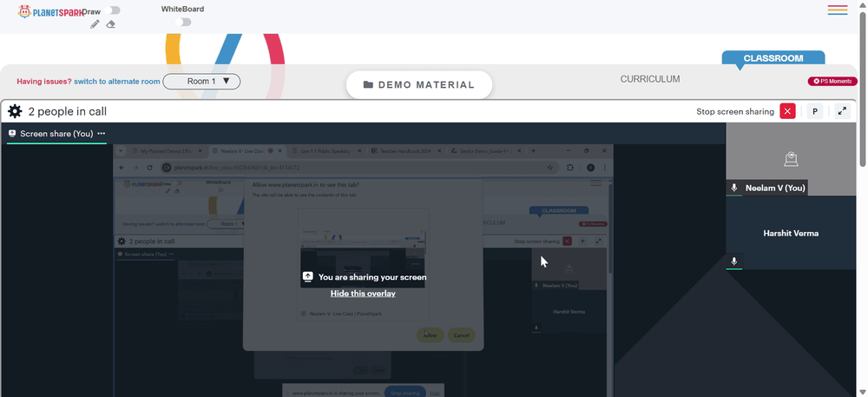The width and height of the screenshot is (868, 397).
Task: Click the screen share icon beside 'Screen share (You)'
Action: tap(12, 134)
